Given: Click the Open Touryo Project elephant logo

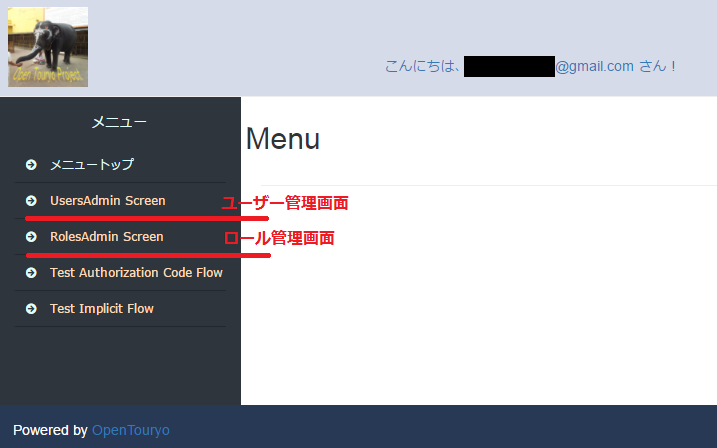Looking at the screenshot, I should pos(48,47).
